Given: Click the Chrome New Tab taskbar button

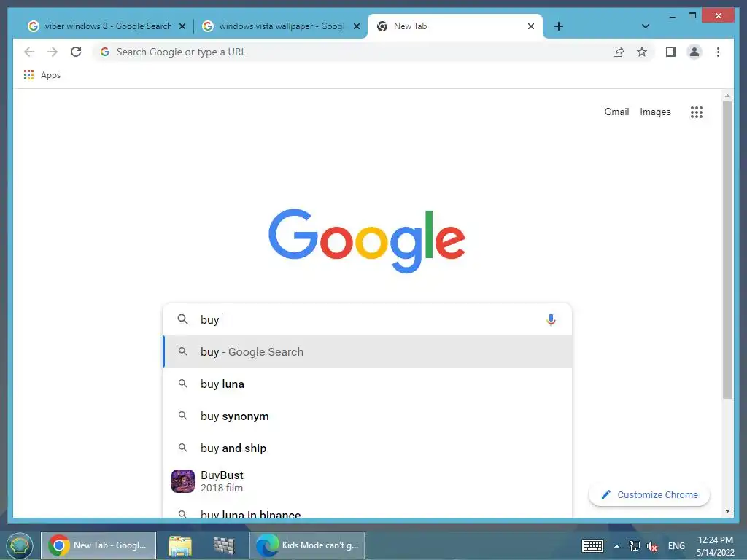Looking at the screenshot, I should pyautogui.click(x=98, y=545).
